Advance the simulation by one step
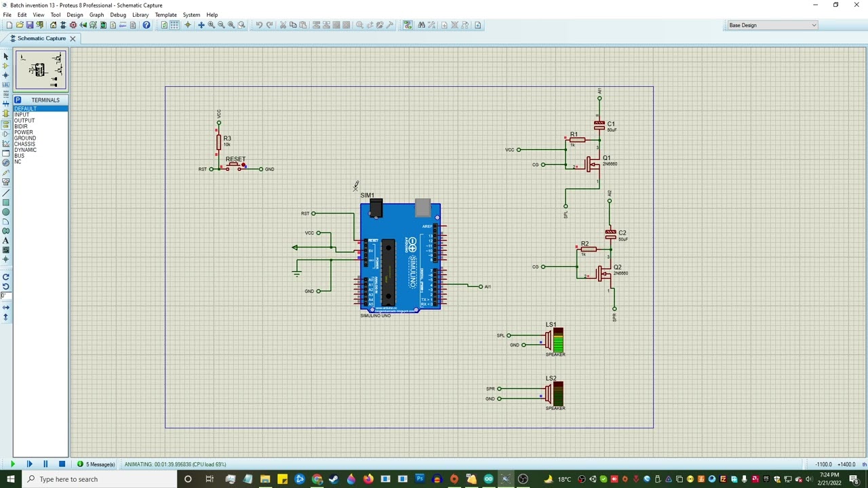The image size is (868, 488). (29, 464)
